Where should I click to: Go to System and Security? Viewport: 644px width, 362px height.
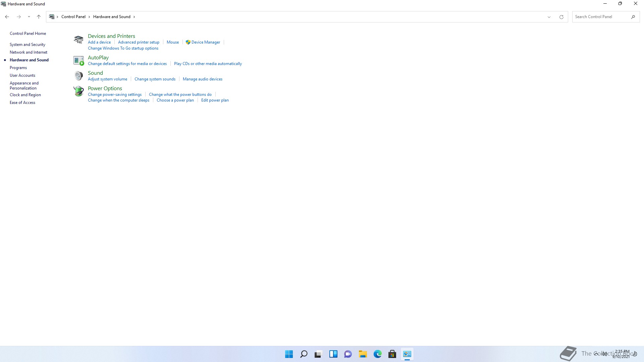pyautogui.click(x=28, y=45)
